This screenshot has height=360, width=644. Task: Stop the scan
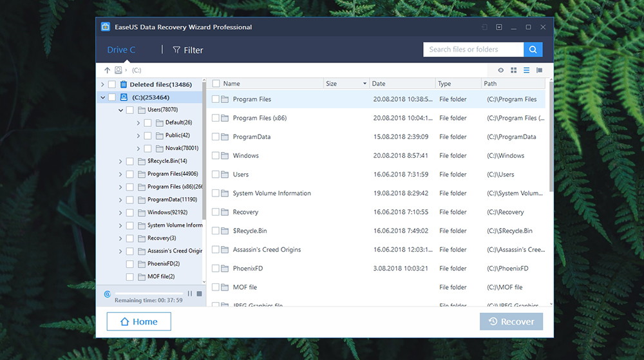tap(199, 294)
